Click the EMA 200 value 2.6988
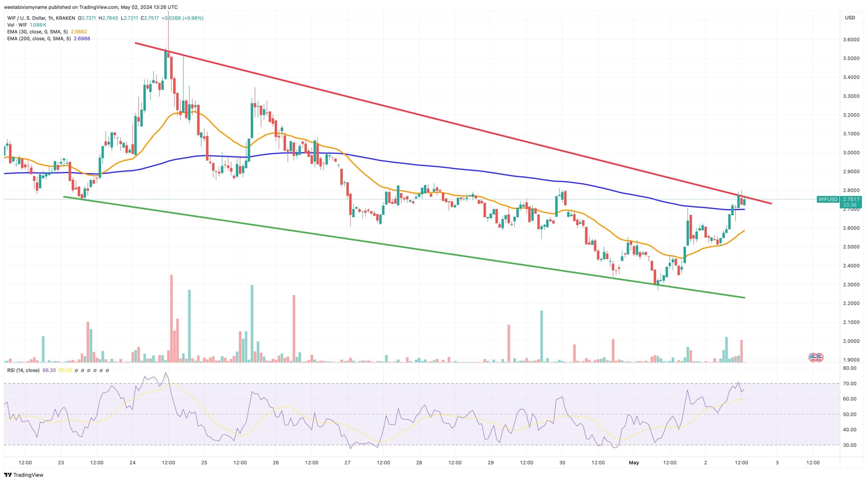Screen dimensions: 868x482 coord(82,38)
